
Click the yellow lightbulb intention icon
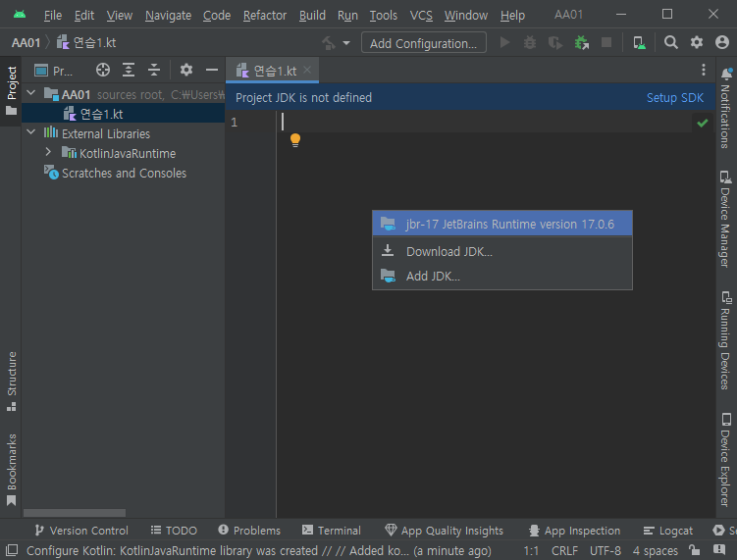click(x=295, y=140)
